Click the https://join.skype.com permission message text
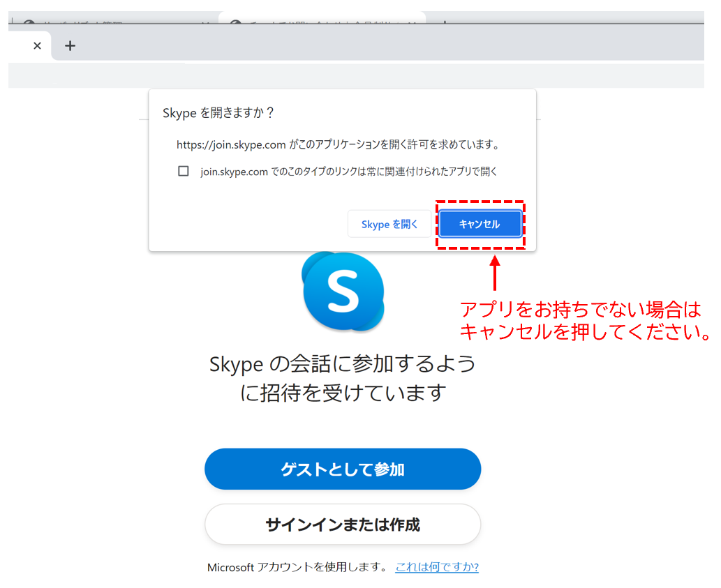The width and height of the screenshot is (721, 588). coord(339,144)
